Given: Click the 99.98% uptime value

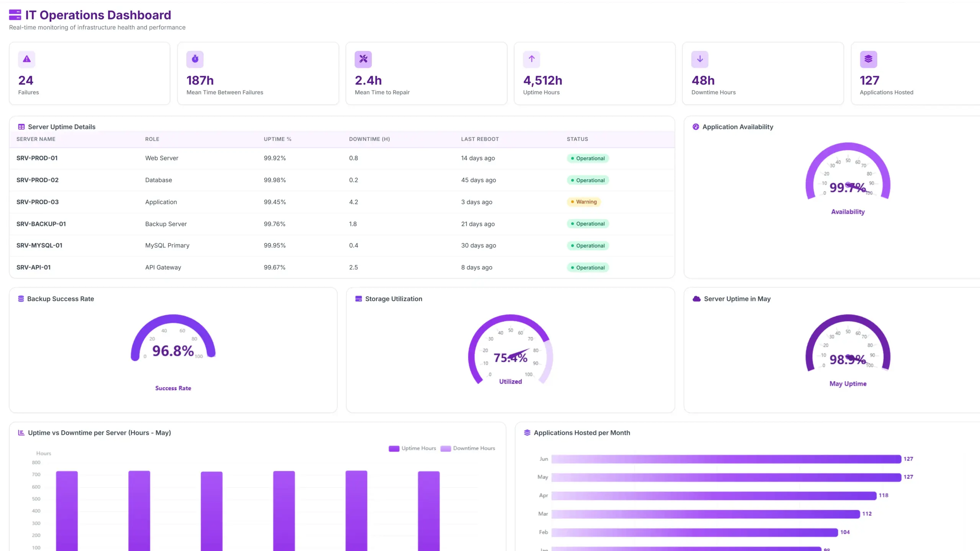Looking at the screenshot, I should [275, 180].
